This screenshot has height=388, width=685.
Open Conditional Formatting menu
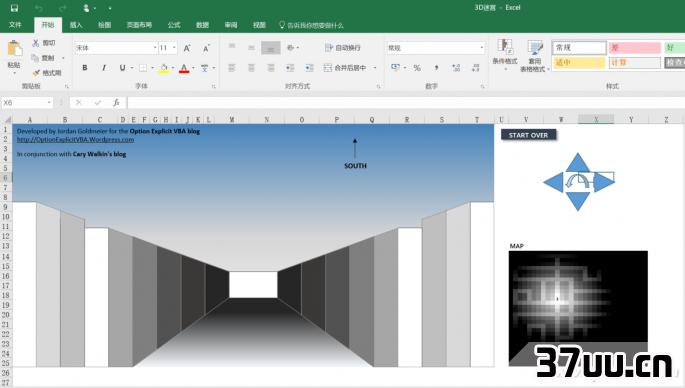click(x=505, y=54)
